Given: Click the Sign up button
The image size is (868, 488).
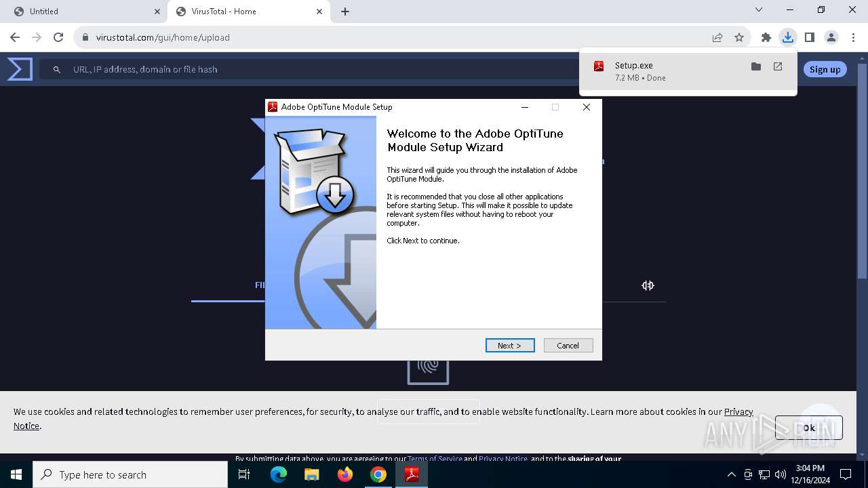Looking at the screenshot, I should [825, 69].
